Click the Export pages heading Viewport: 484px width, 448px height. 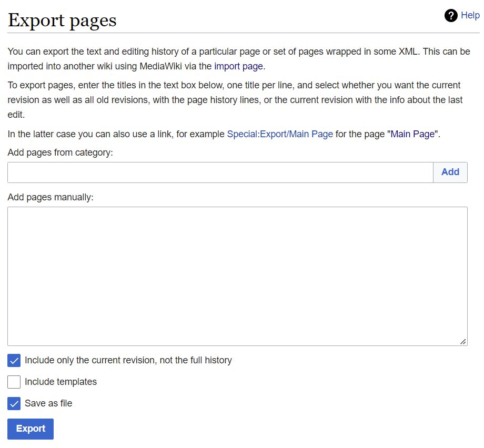point(62,21)
